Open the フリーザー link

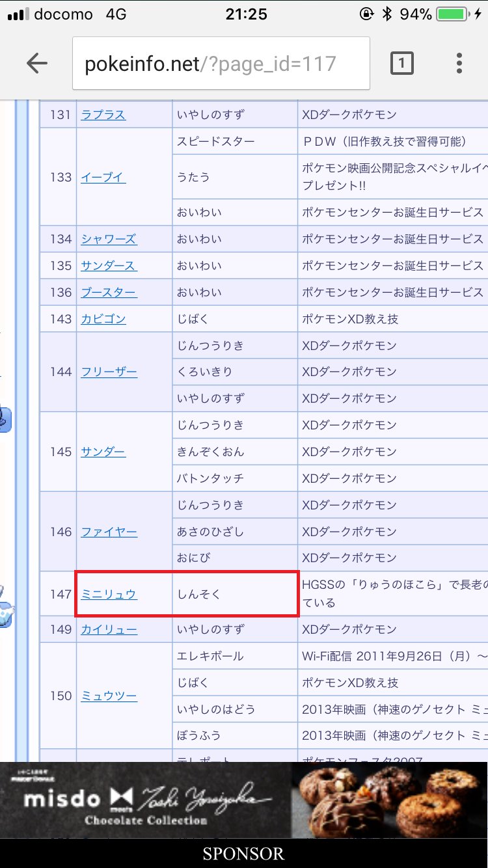pos(109,372)
